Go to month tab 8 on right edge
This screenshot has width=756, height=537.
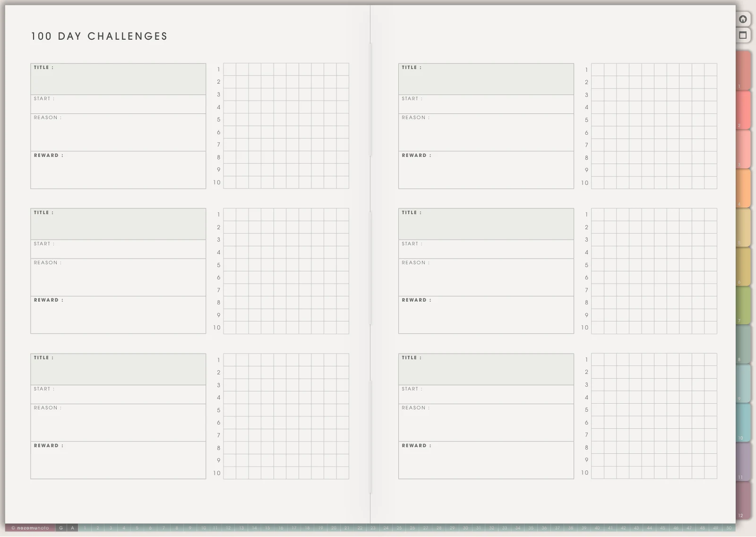(x=743, y=344)
